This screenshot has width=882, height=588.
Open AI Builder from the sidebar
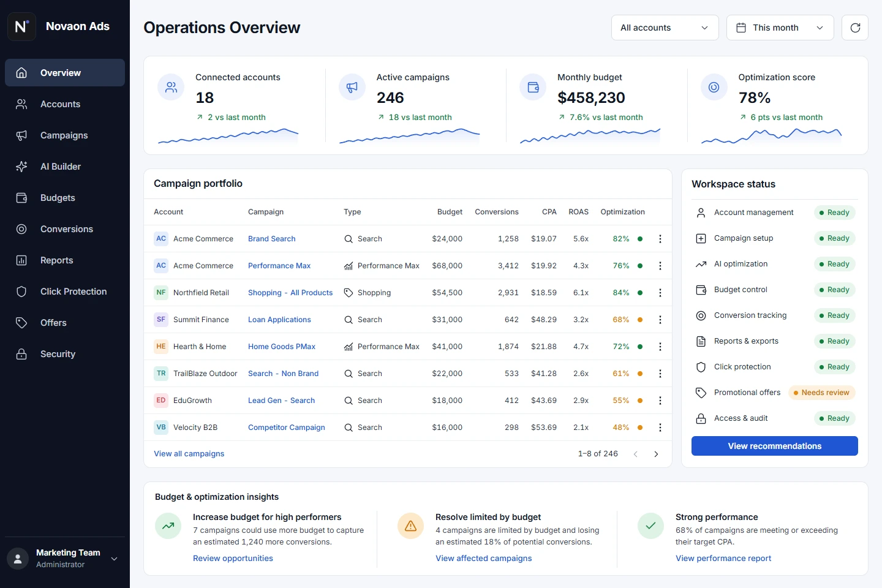(x=65, y=167)
